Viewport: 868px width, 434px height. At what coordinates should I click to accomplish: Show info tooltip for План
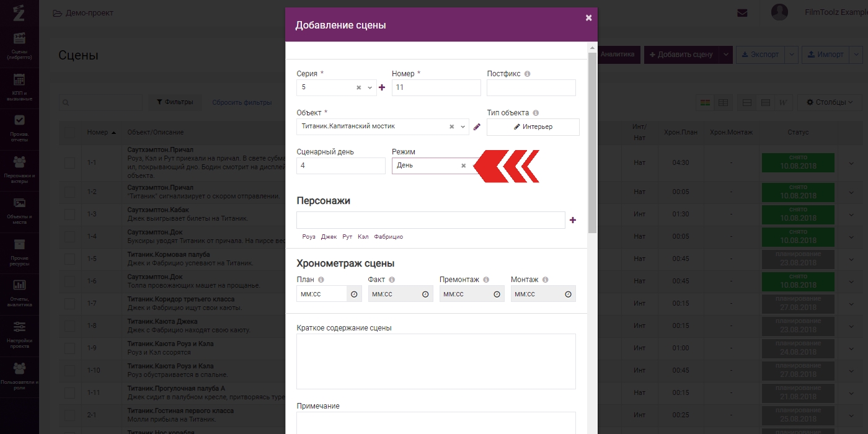pyautogui.click(x=321, y=280)
